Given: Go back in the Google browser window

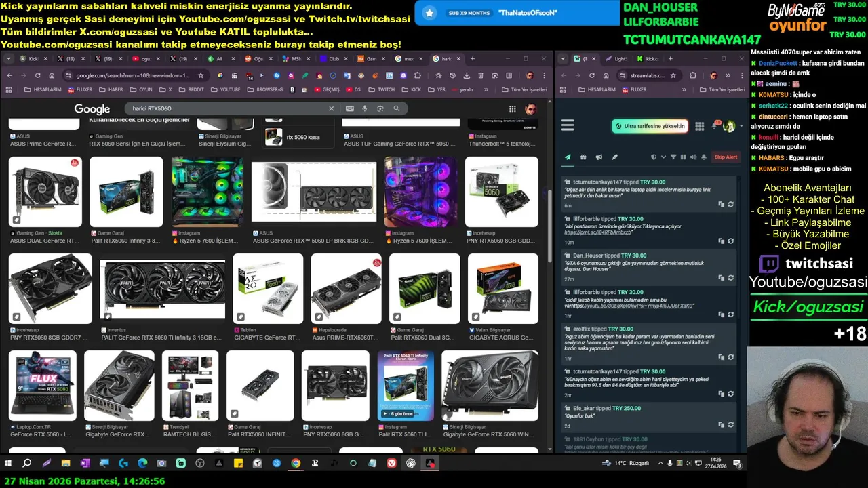Looking at the screenshot, I should pyautogui.click(x=9, y=75).
